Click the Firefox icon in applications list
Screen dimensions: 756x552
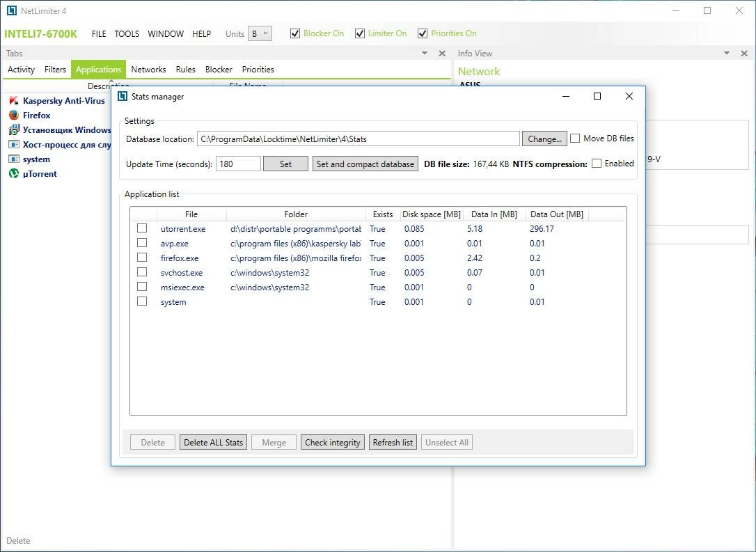point(13,116)
